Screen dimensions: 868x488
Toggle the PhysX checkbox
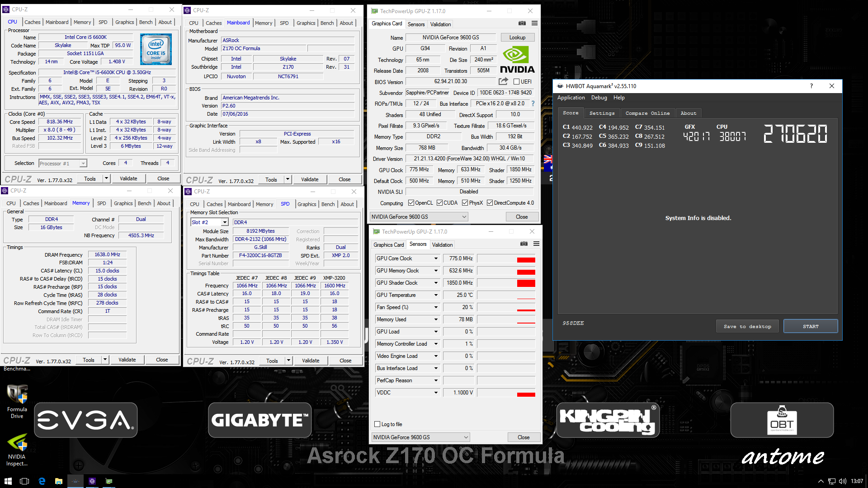tap(465, 203)
